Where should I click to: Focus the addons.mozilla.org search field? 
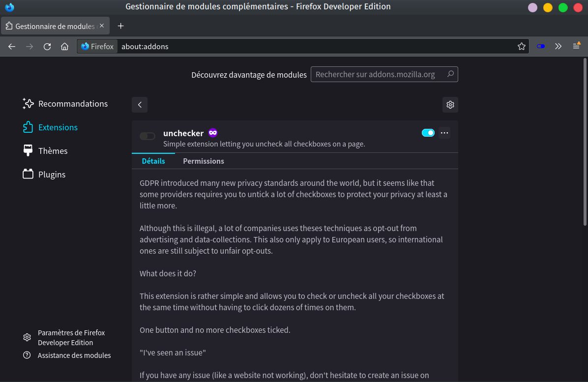click(x=384, y=74)
